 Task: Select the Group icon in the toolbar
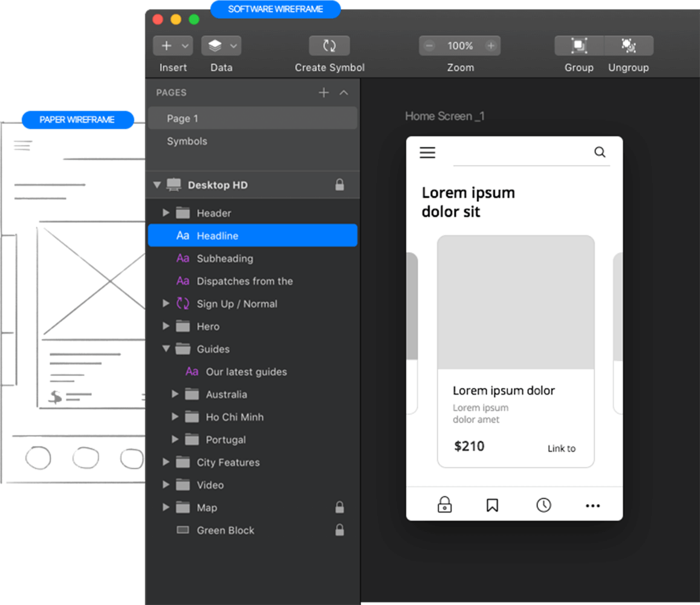coord(577,45)
